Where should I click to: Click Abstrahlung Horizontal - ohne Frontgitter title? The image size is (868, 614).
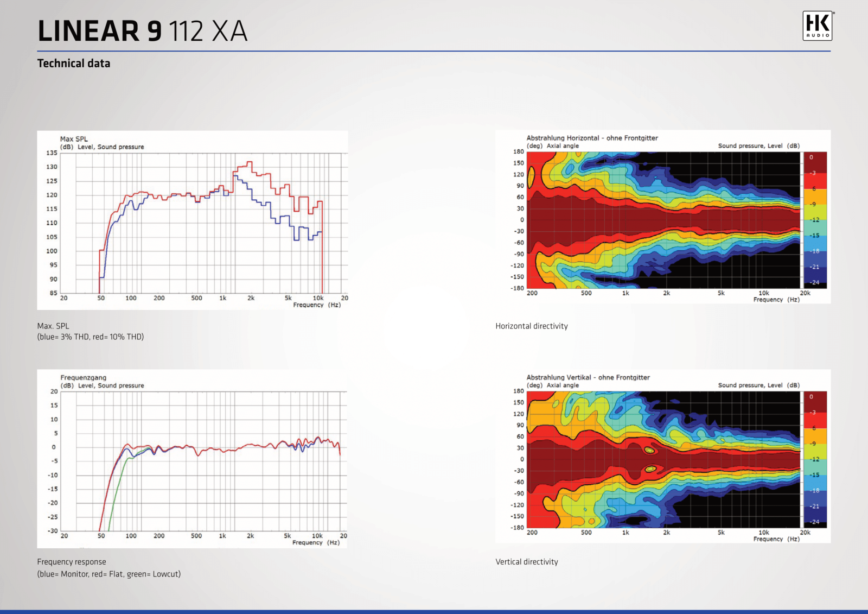pos(592,138)
